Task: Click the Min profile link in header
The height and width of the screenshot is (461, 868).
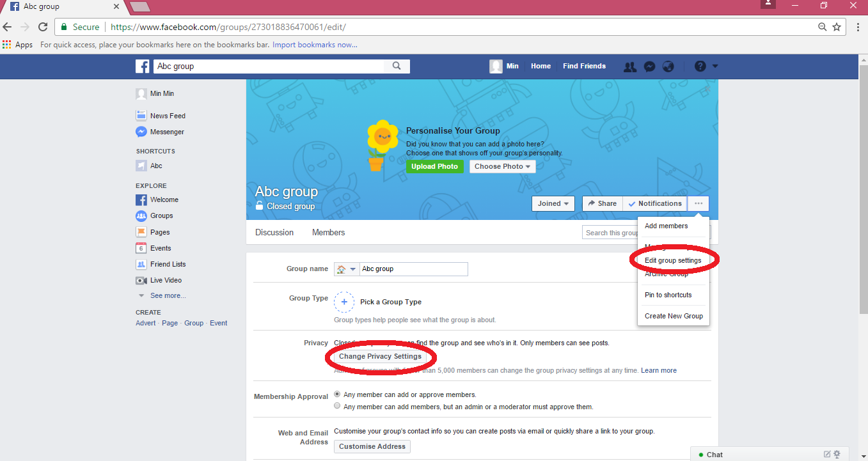Action: coord(504,66)
